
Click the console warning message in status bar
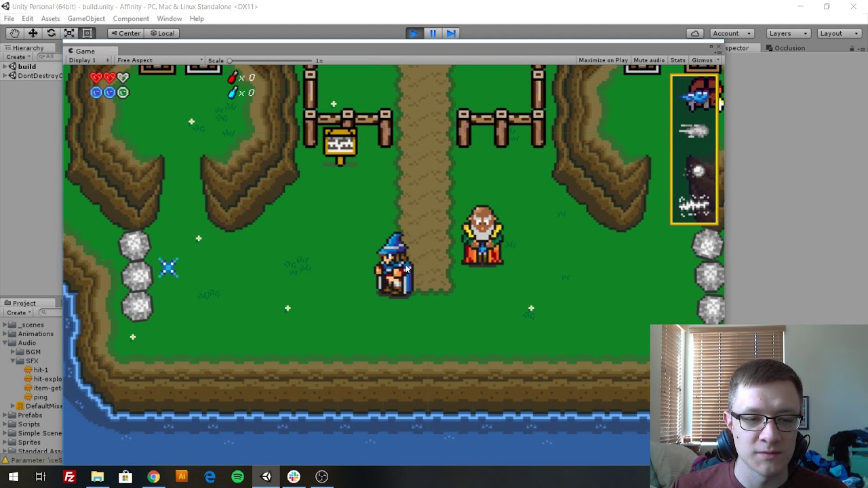coord(32,460)
